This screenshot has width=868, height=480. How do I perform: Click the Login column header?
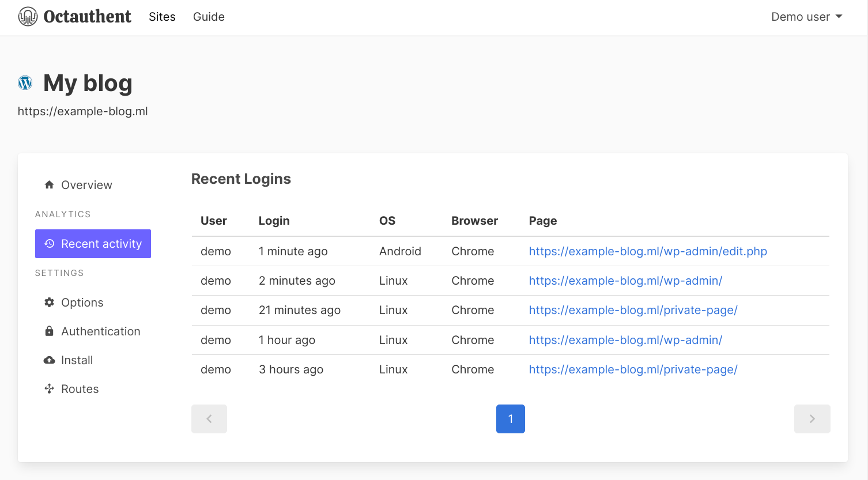(x=274, y=221)
